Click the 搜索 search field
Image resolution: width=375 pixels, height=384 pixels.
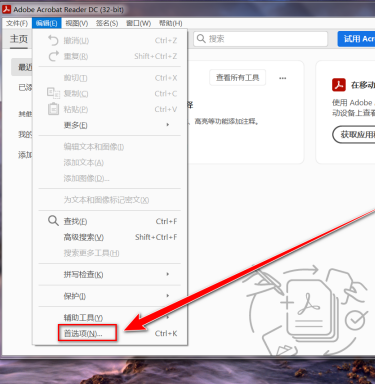tap(260, 39)
